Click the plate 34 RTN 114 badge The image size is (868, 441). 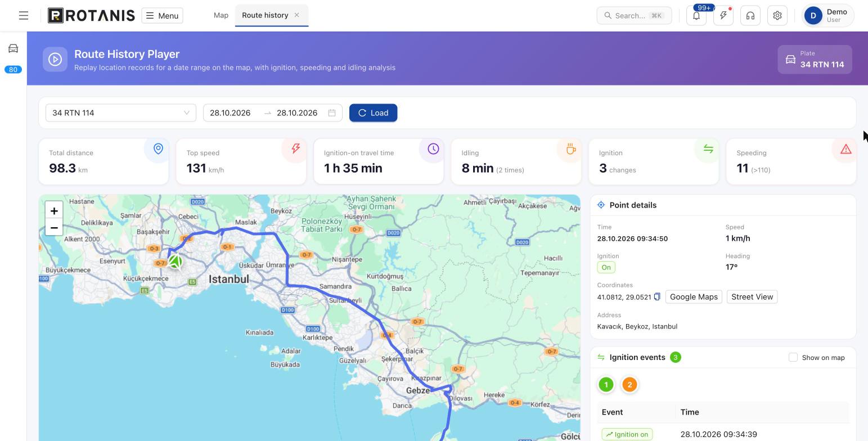coord(815,59)
